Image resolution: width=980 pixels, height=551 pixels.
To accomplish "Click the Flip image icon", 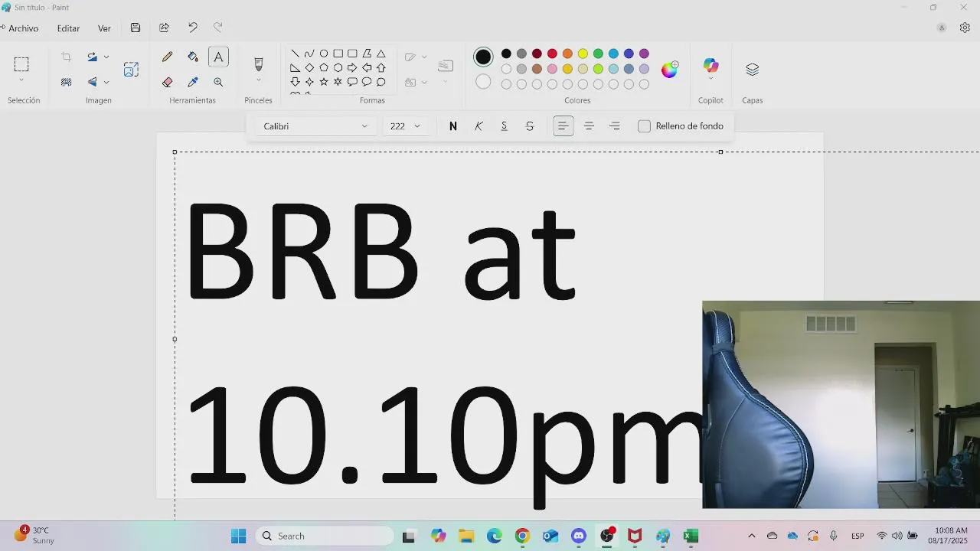I will click(93, 82).
